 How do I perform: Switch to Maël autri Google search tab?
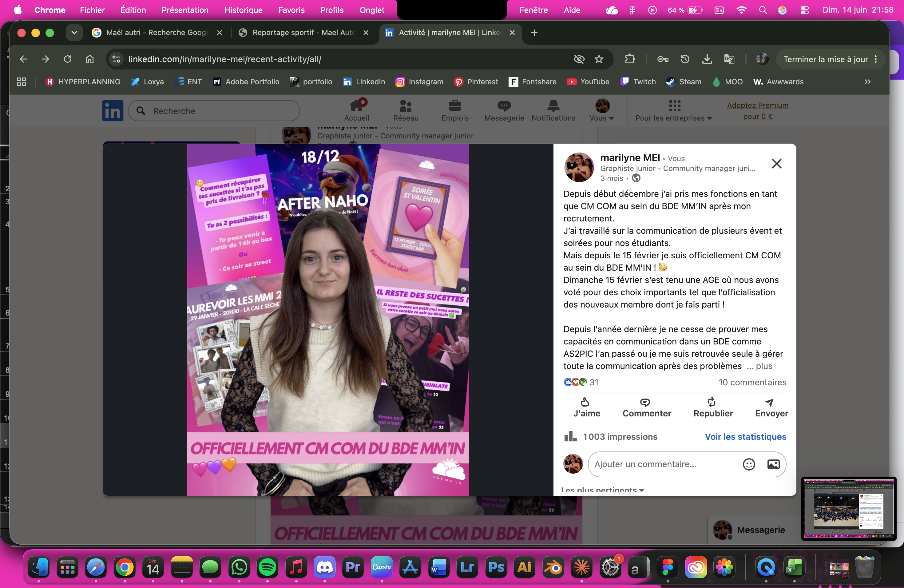tap(157, 33)
